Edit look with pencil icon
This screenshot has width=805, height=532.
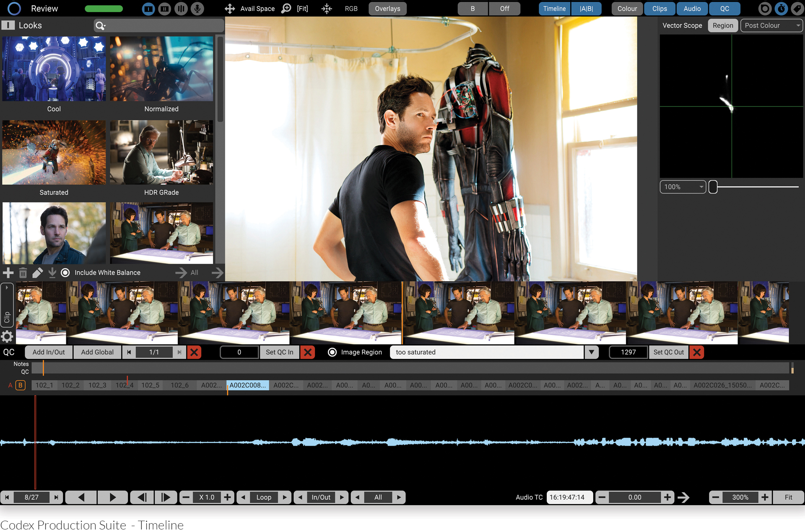(38, 273)
